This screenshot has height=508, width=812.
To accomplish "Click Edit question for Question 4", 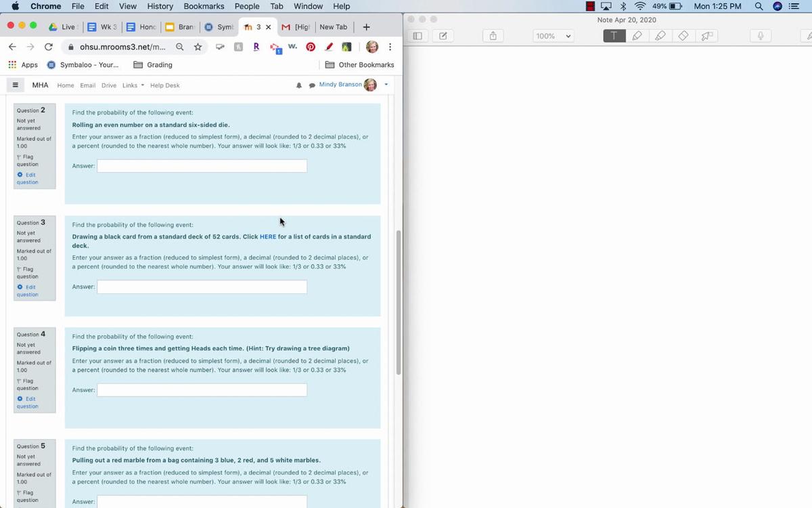I will pos(27,402).
